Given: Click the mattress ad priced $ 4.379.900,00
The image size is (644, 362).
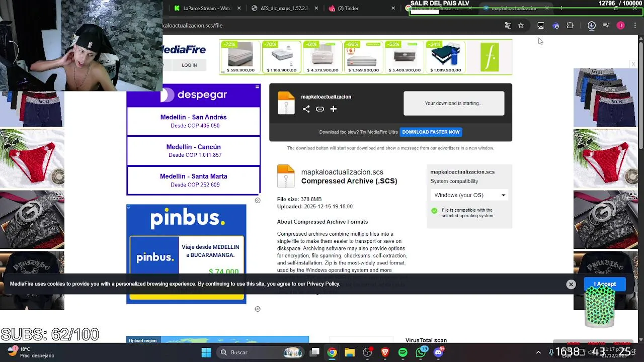Looking at the screenshot, I should click(322, 57).
